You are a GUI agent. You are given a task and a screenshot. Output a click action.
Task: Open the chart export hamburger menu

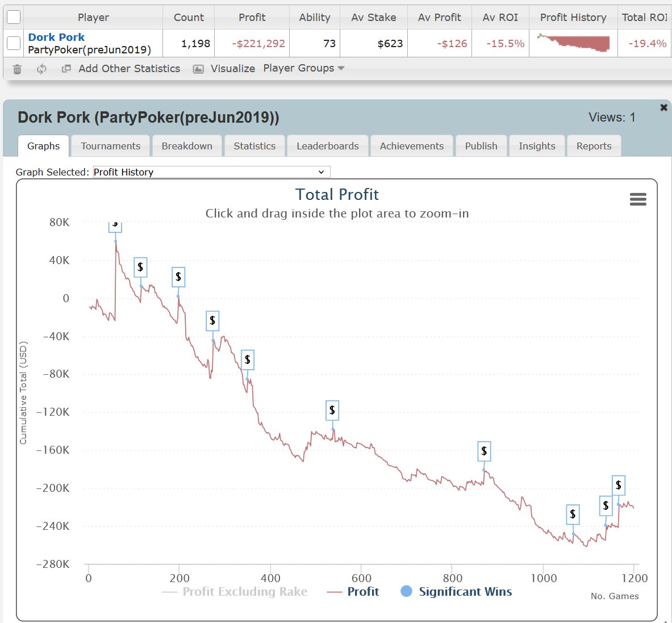click(638, 199)
